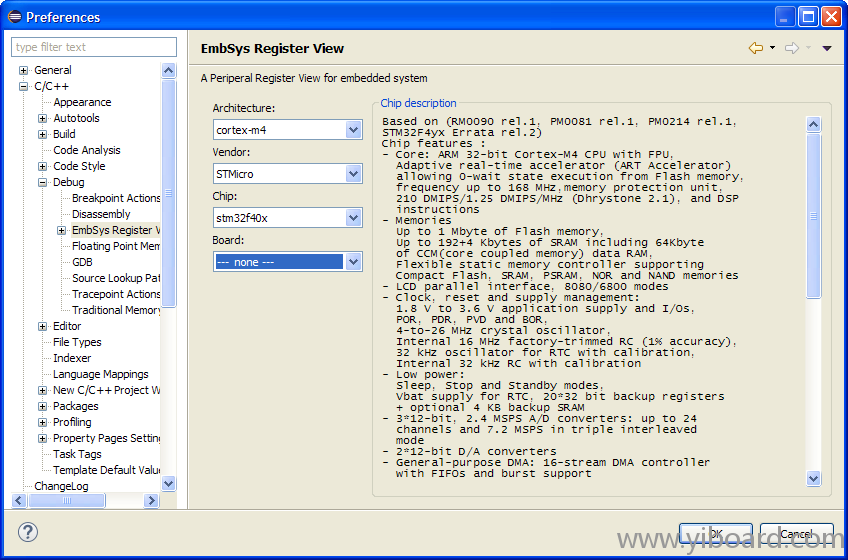Click the back navigation arrow icon
Screen dimensions: 848x560
(x=755, y=48)
